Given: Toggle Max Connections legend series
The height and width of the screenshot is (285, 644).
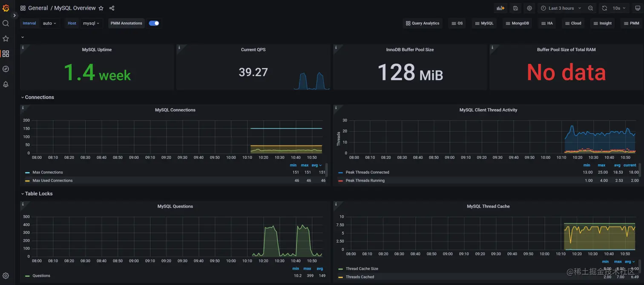Looking at the screenshot, I should click(47, 173).
